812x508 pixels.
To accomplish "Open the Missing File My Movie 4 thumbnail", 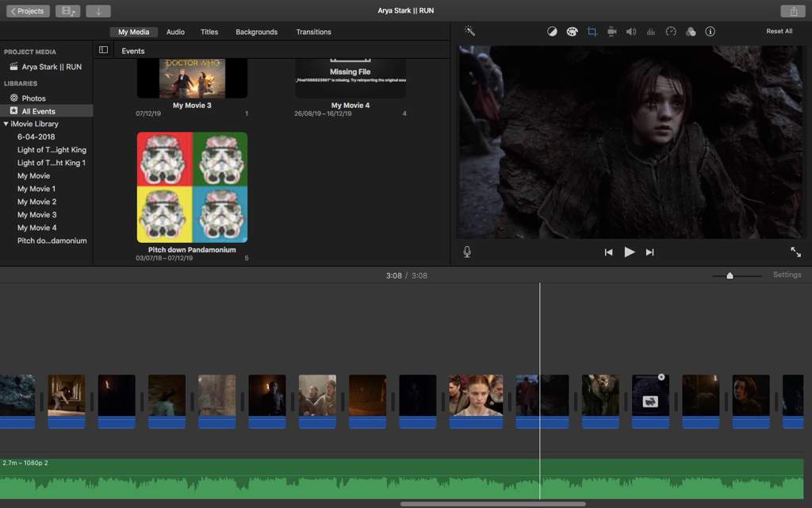I will tap(350, 79).
